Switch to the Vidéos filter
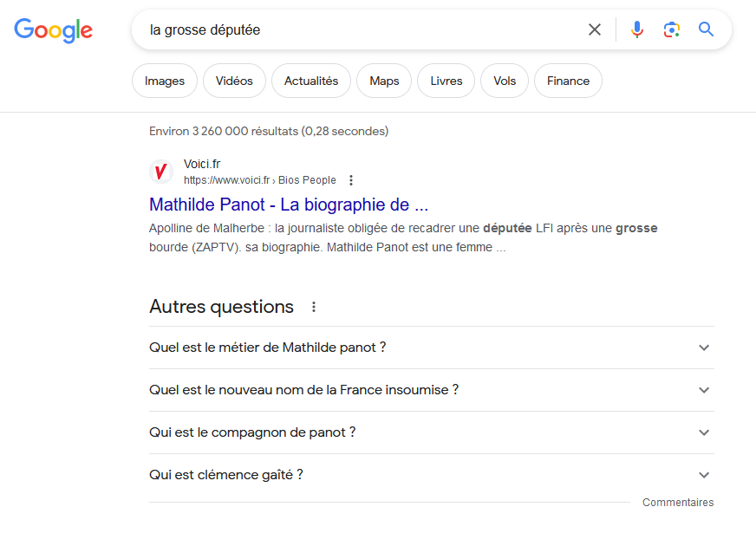This screenshot has height=533, width=756. point(234,81)
